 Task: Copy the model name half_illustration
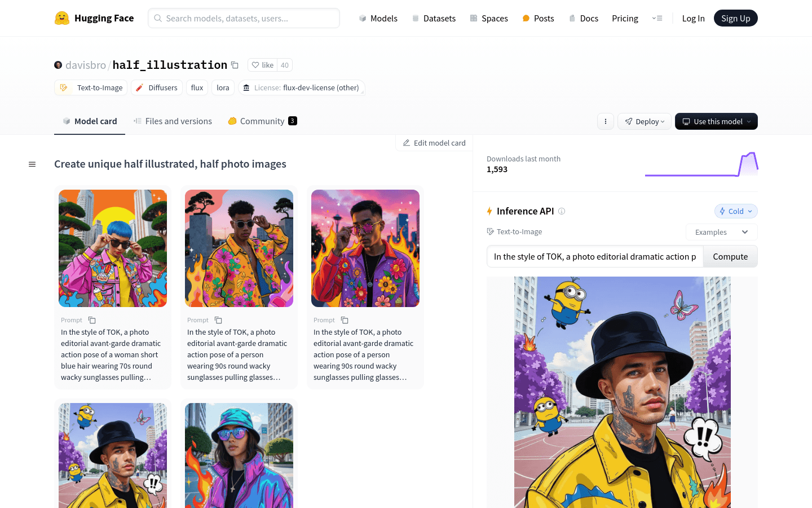tap(235, 65)
